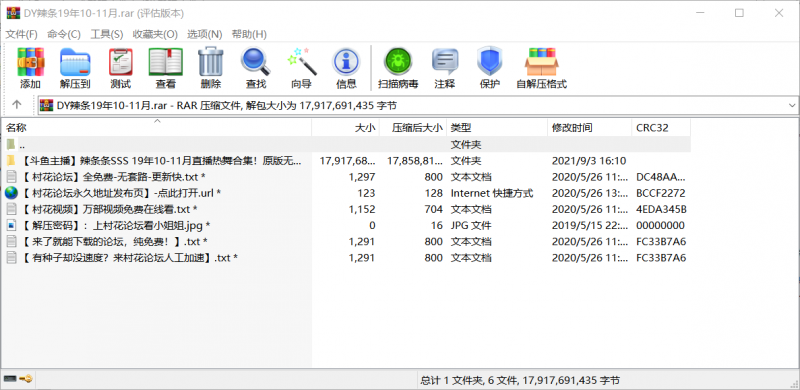Open the 选项(N) menu

[x=205, y=34]
